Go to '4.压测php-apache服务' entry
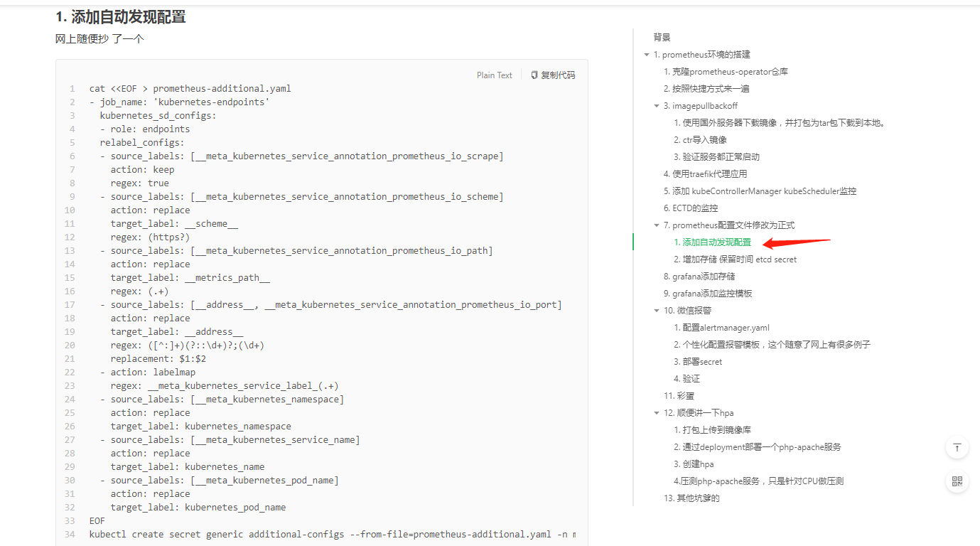 758,481
